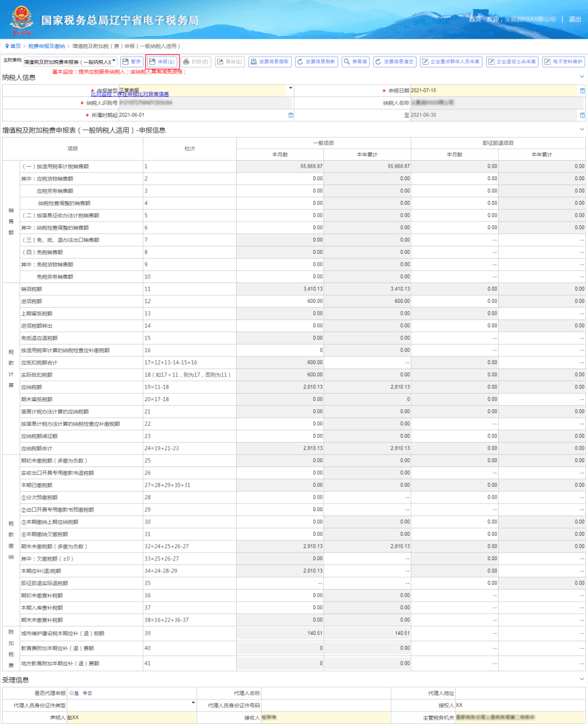
Task: Open 企业重点群体人员采集 form
Action: pyautogui.click(x=451, y=62)
